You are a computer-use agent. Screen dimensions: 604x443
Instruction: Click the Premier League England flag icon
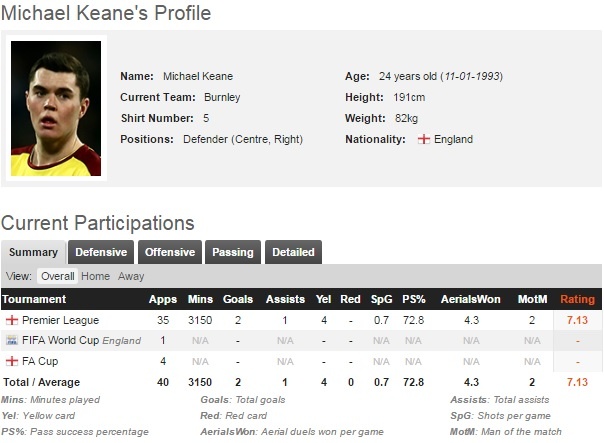11,320
